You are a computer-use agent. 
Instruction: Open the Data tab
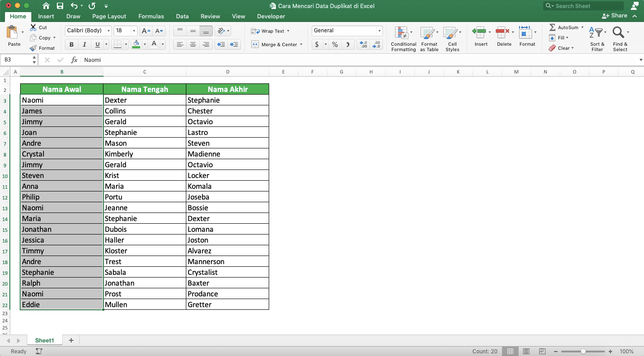click(182, 16)
